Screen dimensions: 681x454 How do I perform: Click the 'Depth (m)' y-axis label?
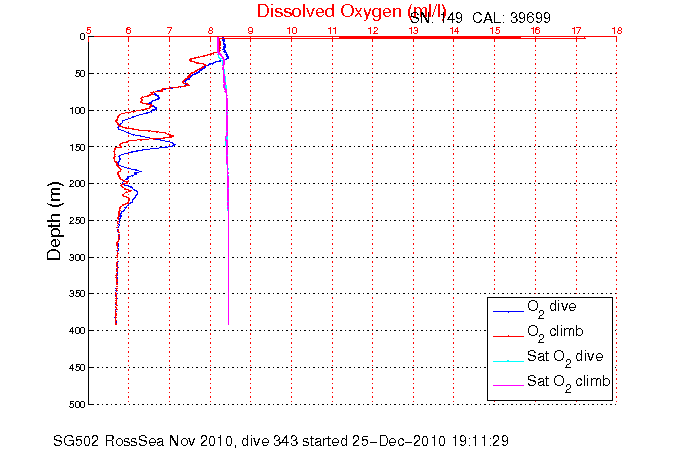(55, 221)
